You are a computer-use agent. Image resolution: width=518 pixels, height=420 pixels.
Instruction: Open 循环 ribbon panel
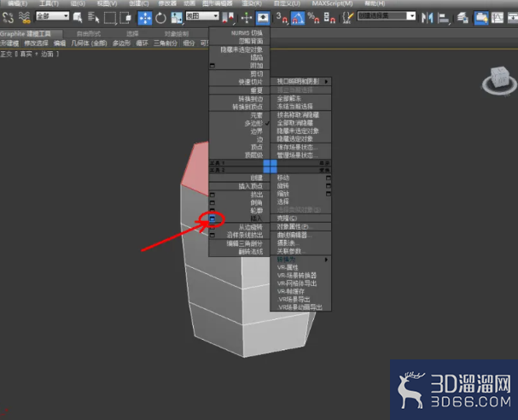point(142,44)
